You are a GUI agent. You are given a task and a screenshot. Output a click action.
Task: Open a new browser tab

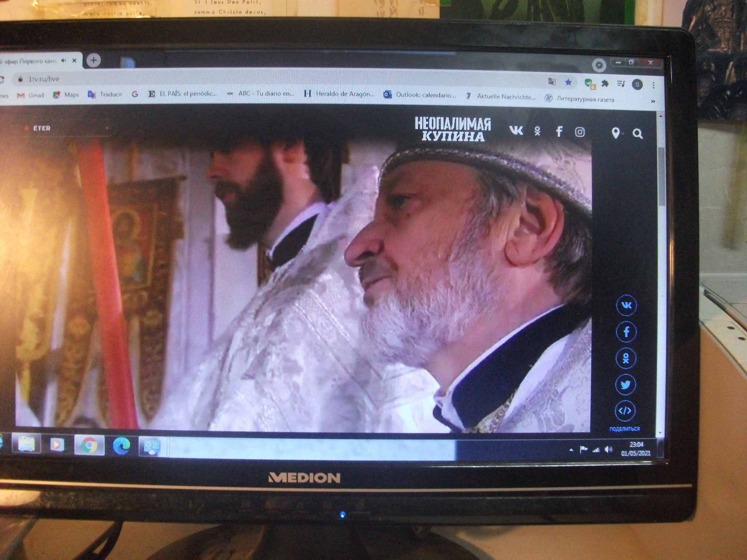point(94,60)
